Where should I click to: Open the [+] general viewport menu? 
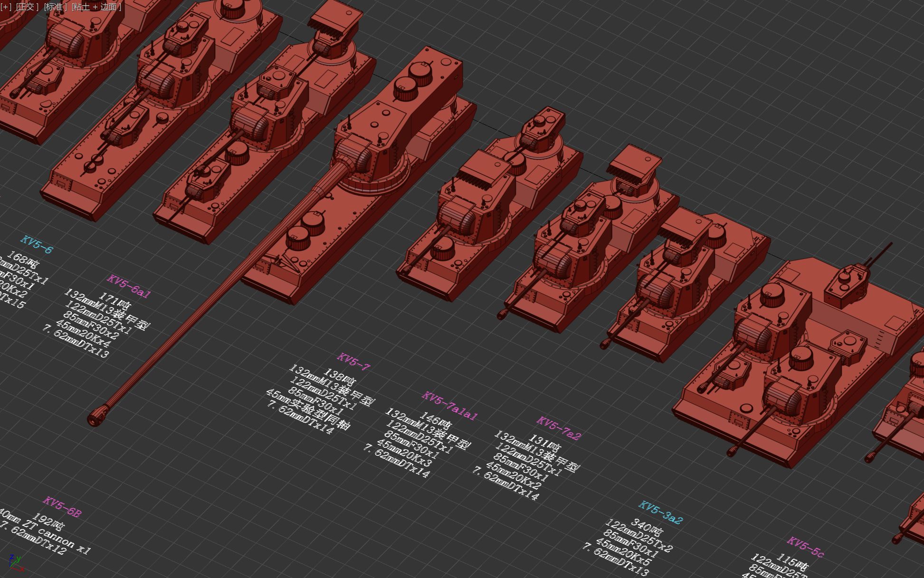pos(6,7)
